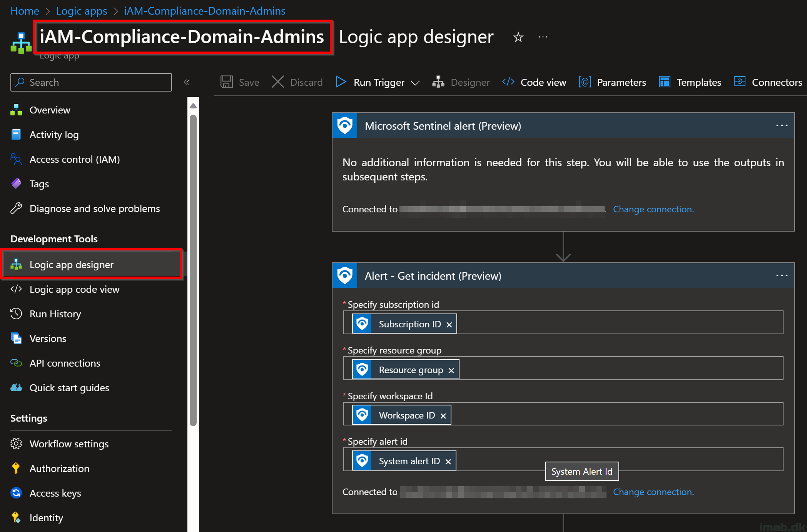The height and width of the screenshot is (532, 807).
Task: Click the Versions icon in sidebar
Action: 16,339
